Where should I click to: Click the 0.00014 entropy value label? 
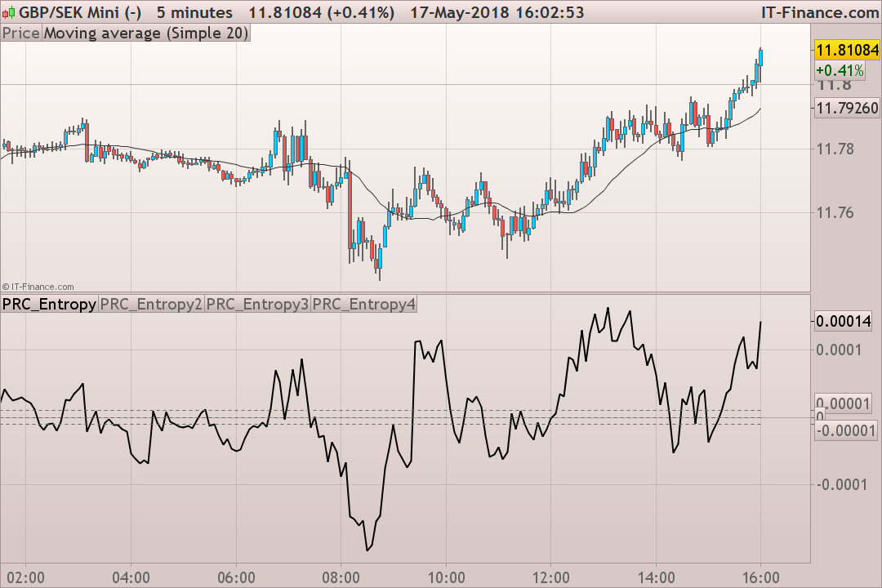pos(843,321)
